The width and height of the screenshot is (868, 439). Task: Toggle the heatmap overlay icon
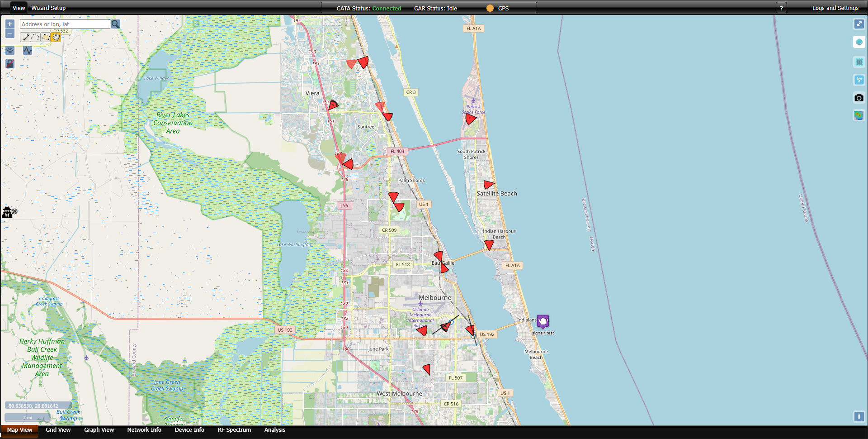click(x=859, y=115)
